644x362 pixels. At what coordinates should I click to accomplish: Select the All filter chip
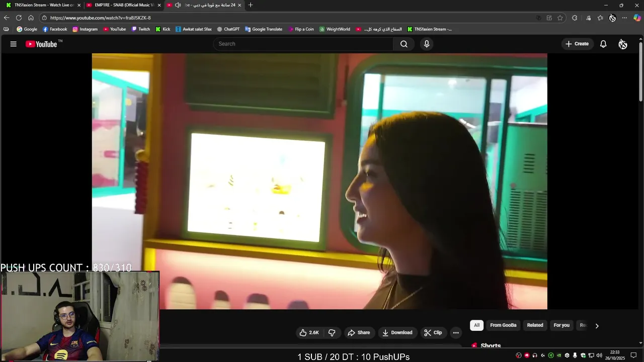[x=476, y=325]
